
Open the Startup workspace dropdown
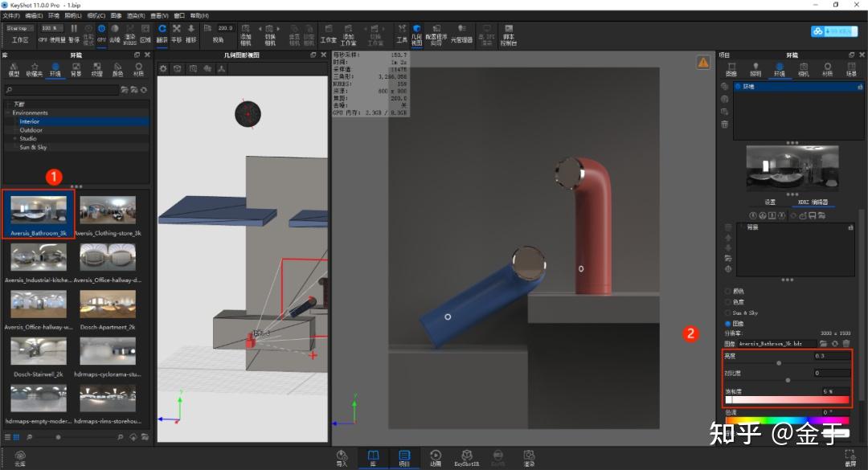tap(19, 28)
